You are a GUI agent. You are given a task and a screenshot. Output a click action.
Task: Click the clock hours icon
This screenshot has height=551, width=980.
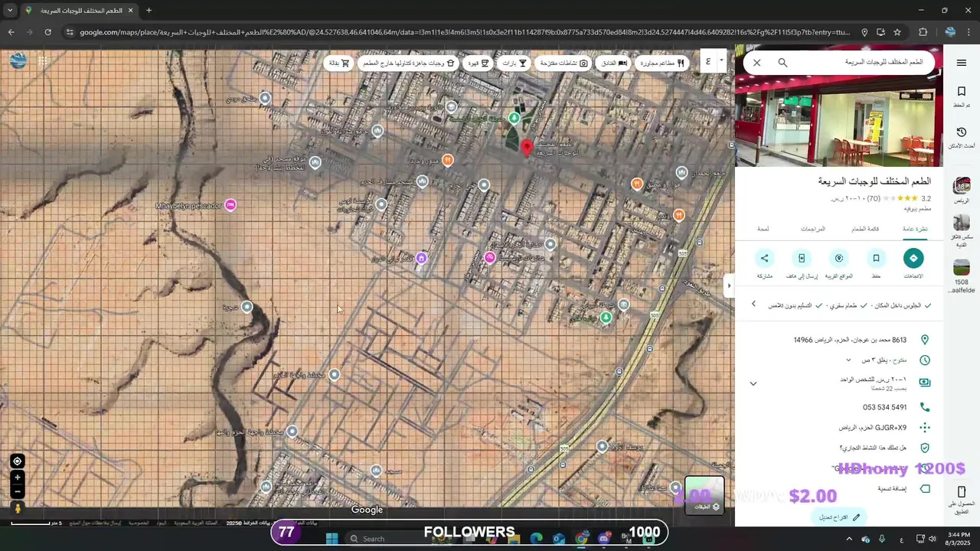point(925,360)
